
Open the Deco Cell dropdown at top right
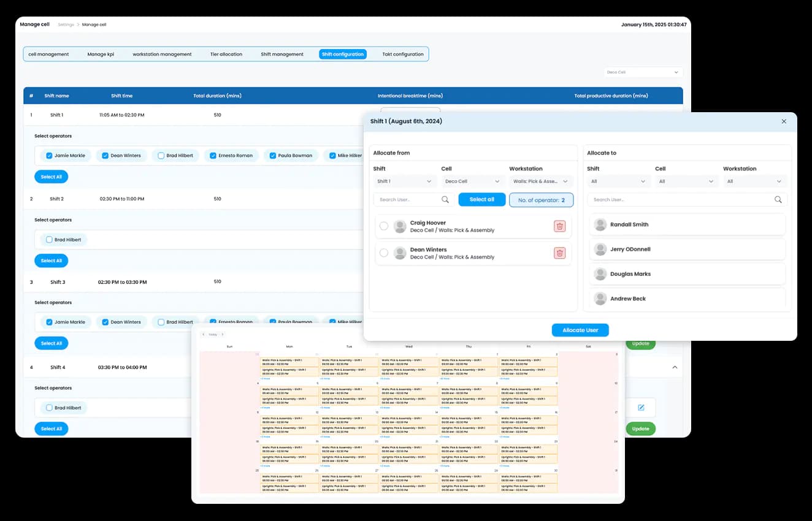[x=643, y=72]
